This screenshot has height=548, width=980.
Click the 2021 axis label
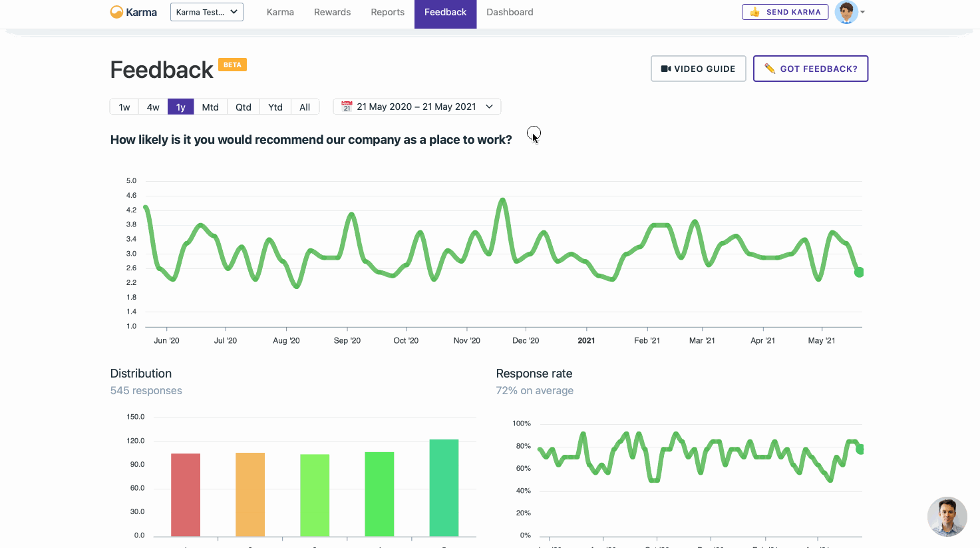click(x=586, y=340)
